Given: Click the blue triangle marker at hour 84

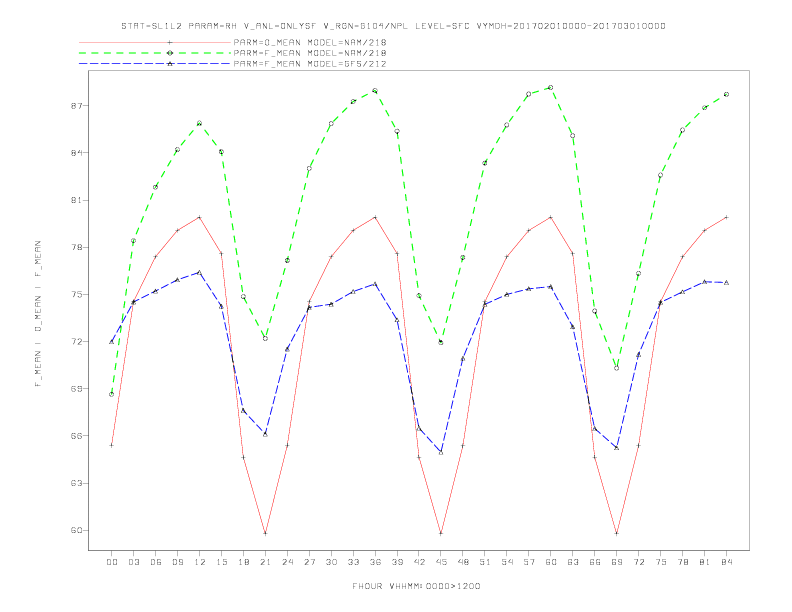Looking at the screenshot, I should 726,283.
